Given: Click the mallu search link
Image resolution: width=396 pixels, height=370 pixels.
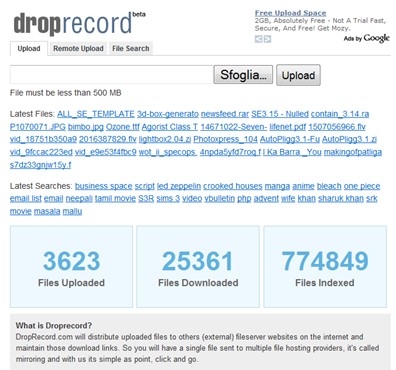Looking at the screenshot, I should [72, 211].
